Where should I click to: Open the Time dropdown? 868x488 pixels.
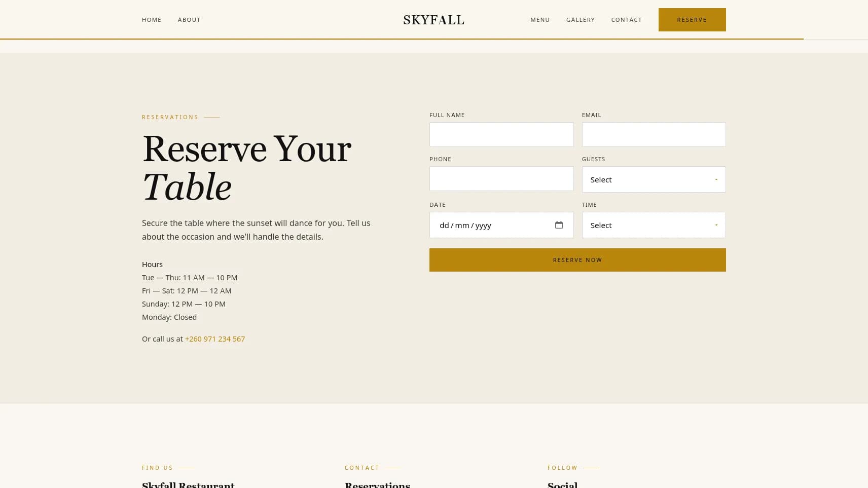[654, 225]
